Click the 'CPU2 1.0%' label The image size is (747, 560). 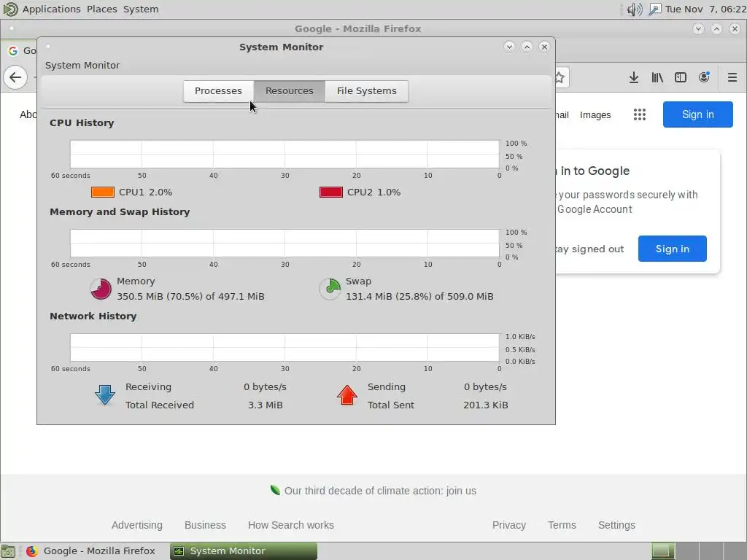(373, 192)
